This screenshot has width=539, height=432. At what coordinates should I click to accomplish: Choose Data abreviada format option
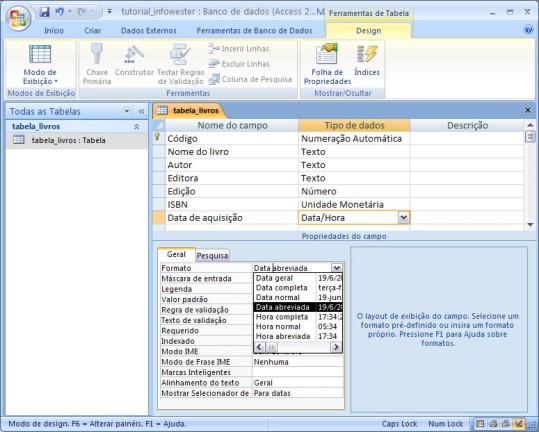[298, 307]
